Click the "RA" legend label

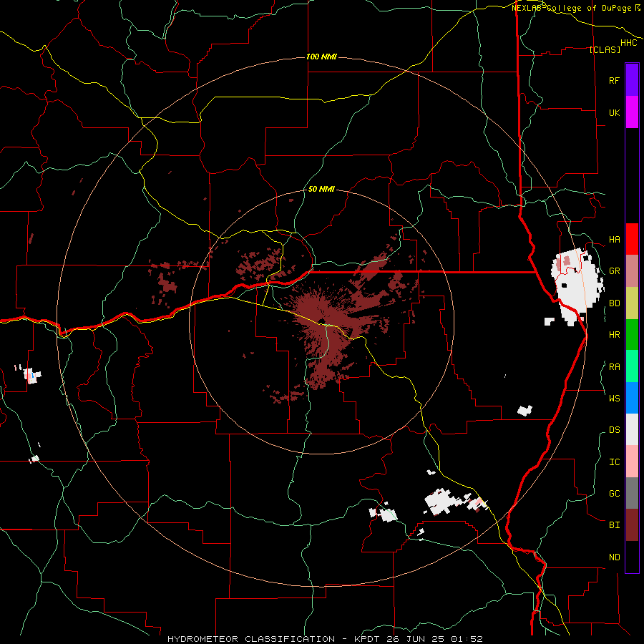615,366
